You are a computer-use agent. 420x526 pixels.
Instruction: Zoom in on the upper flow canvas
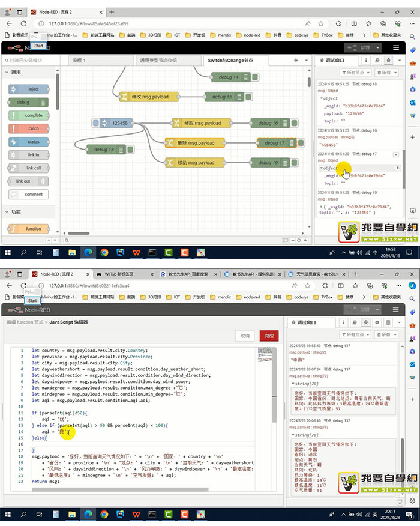(x=305, y=240)
